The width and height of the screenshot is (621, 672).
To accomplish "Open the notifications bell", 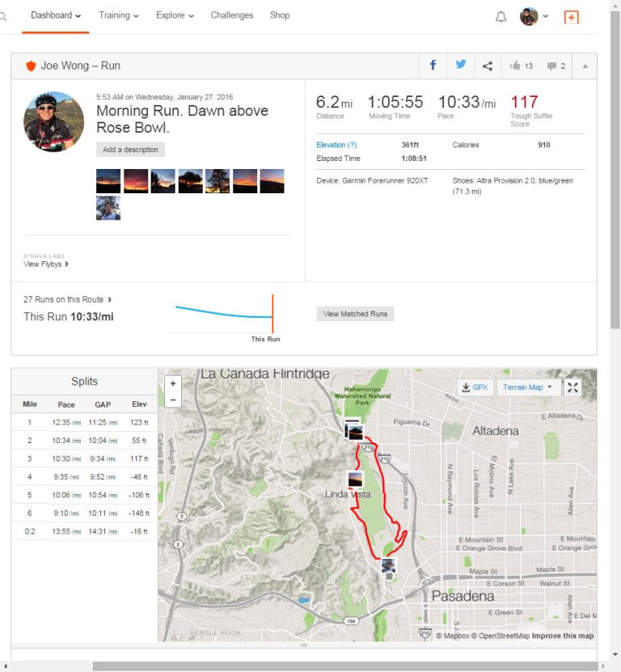I will 501,16.
